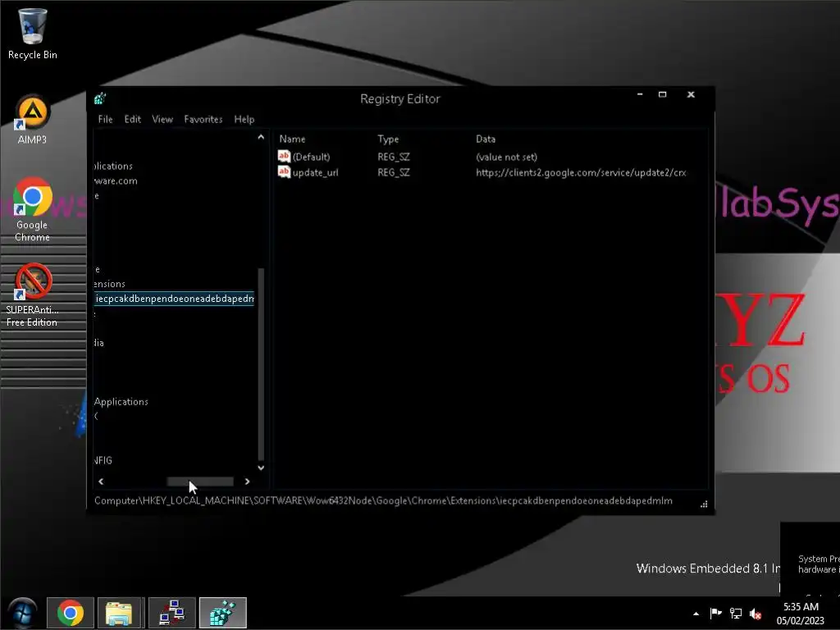Open the View menu
Viewport: 840px width, 630px height.
162,119
